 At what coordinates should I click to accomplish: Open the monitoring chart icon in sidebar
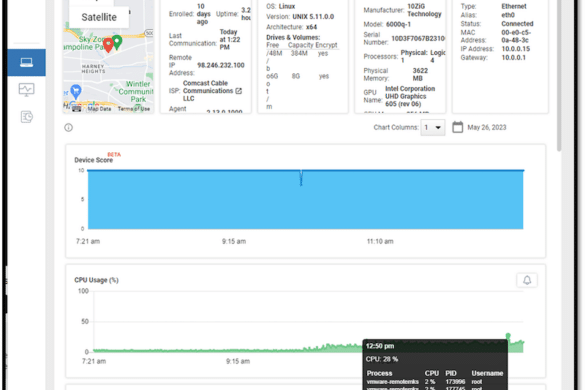(26, 90)
